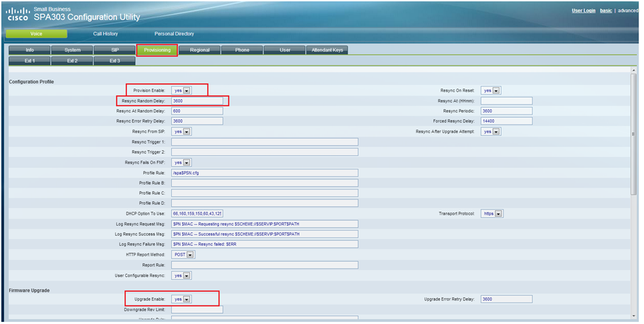This screenshot has width=644, height=324.
Task: Click the Voice button
Action: [x=36, y=33]
